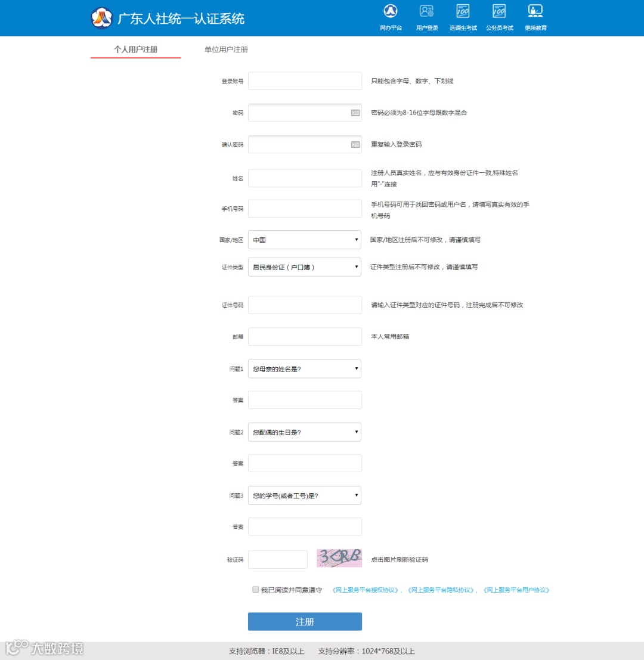This screenshot has width=644, height=660.
Task: Focus the 登录账号 input field
Action: tap(305, 81)
